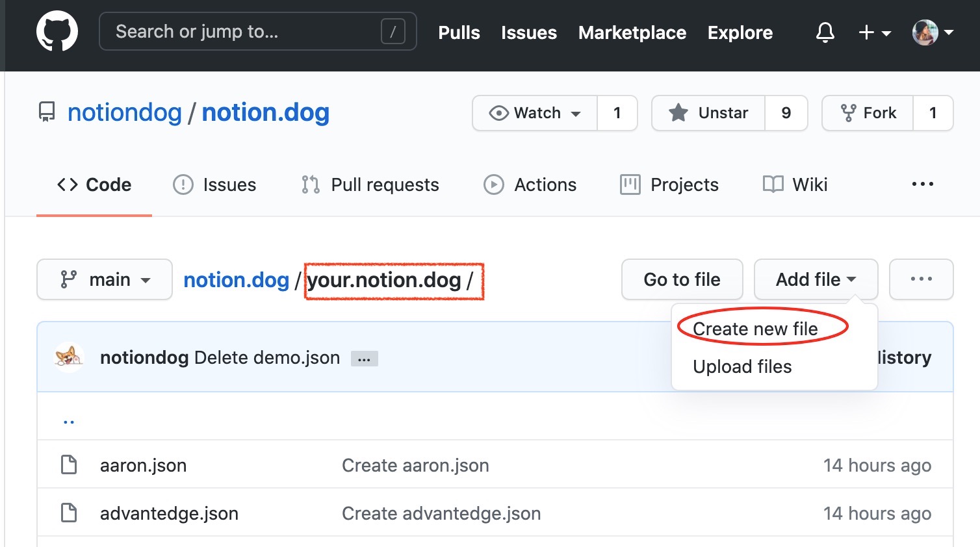980x547 pixels.
Task: Open the main branch selector
Action: pyautogui.click(x=105, y=279)
